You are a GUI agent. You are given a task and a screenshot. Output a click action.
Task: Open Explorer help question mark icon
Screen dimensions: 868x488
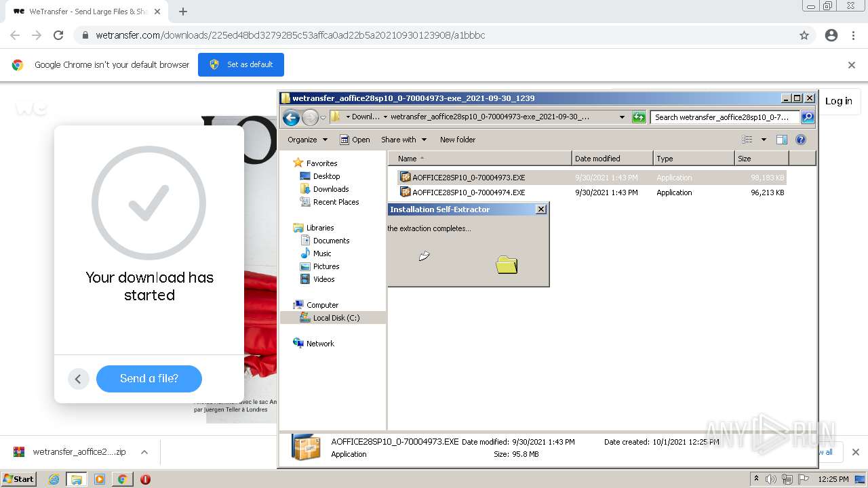tap(801, 140)
